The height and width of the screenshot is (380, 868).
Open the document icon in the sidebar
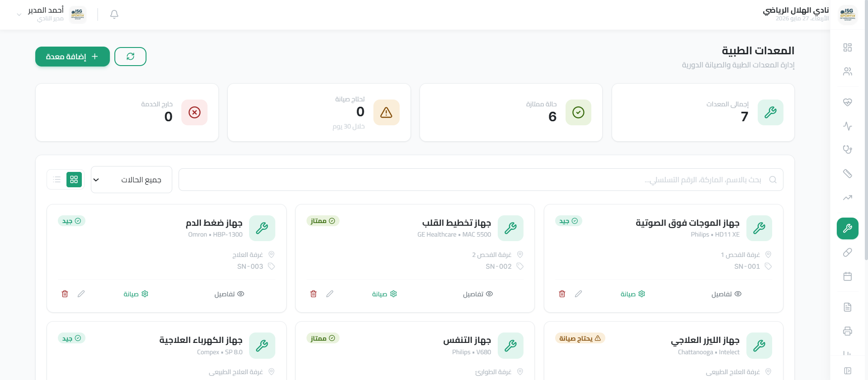coord(848,307)
